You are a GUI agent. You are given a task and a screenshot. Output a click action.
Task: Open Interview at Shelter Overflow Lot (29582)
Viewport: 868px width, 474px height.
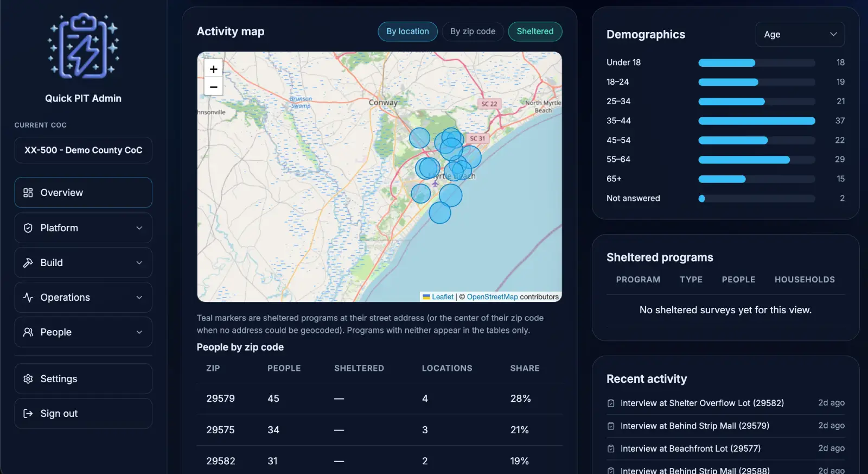coord(702,403)
